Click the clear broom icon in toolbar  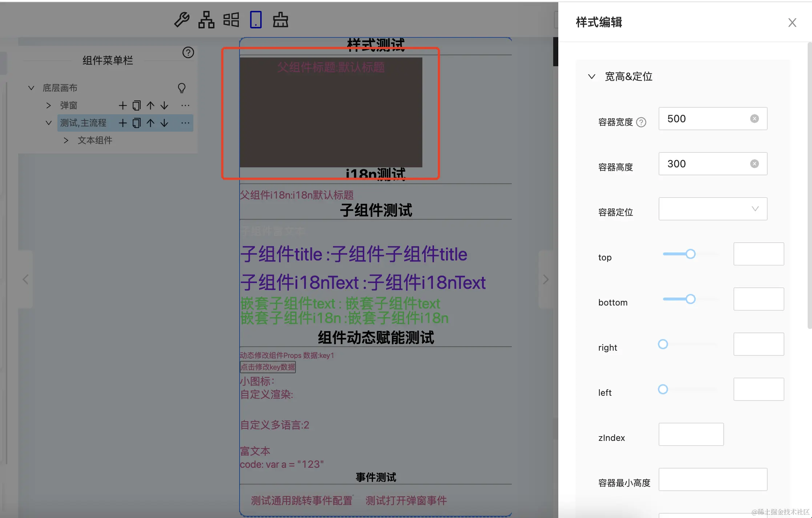[x=281, y=20]
